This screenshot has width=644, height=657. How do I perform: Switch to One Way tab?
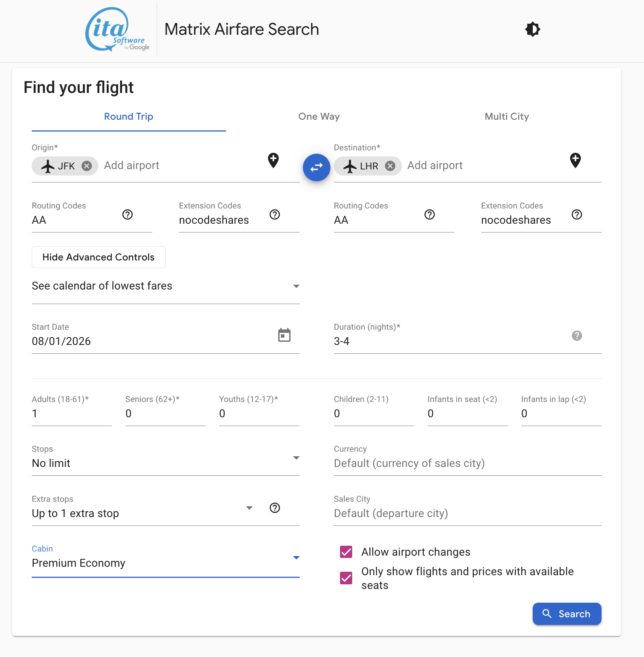[x=319, y=117]
